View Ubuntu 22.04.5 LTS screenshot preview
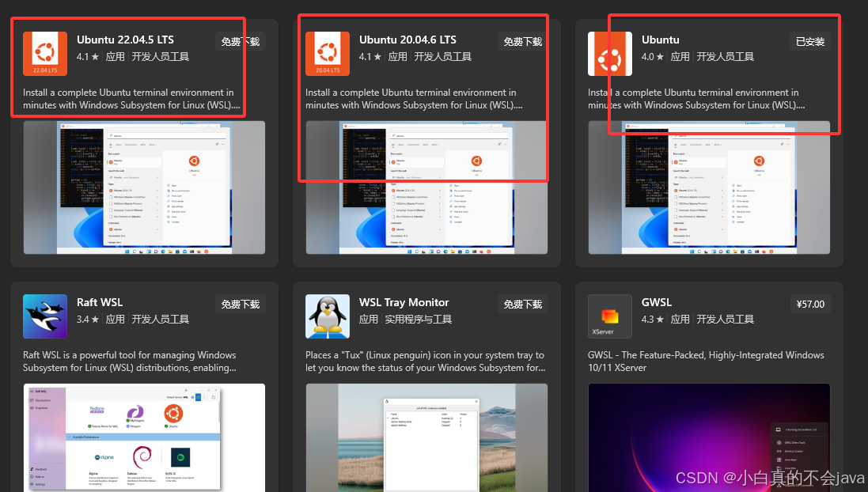Viewport: 868px width, 492px height. click(144, 187)
